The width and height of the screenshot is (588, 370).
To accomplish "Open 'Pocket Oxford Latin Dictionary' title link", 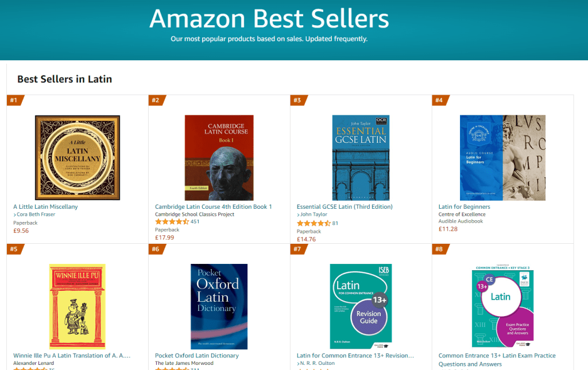I will tap(196, 356).
